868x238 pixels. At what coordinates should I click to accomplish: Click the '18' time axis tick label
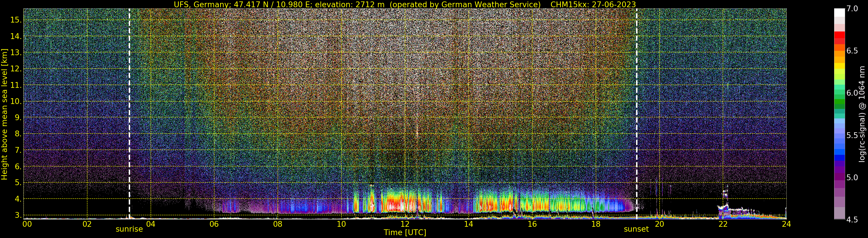tap(596, 224)
